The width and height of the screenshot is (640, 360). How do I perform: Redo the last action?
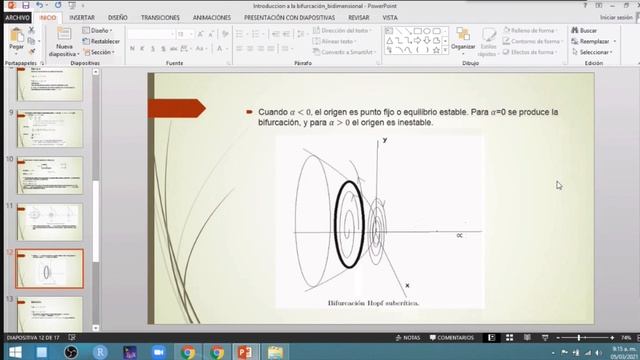58,5
